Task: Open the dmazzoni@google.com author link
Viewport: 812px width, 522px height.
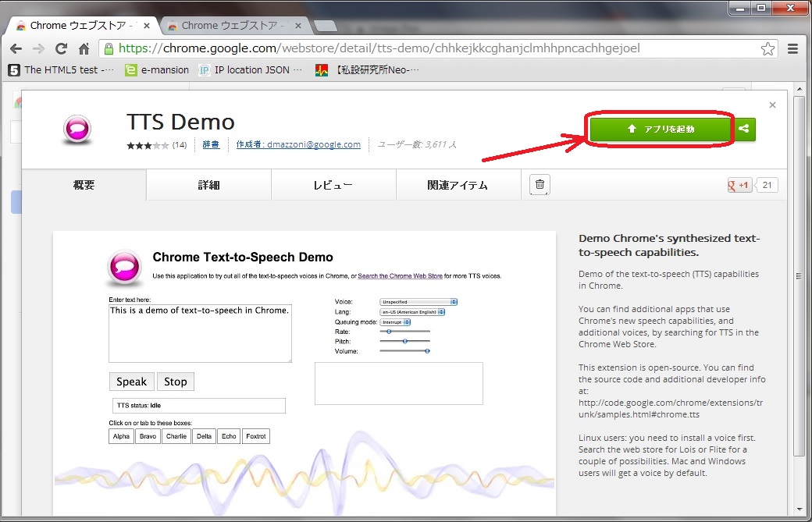Action: click(x=298, y=144)
